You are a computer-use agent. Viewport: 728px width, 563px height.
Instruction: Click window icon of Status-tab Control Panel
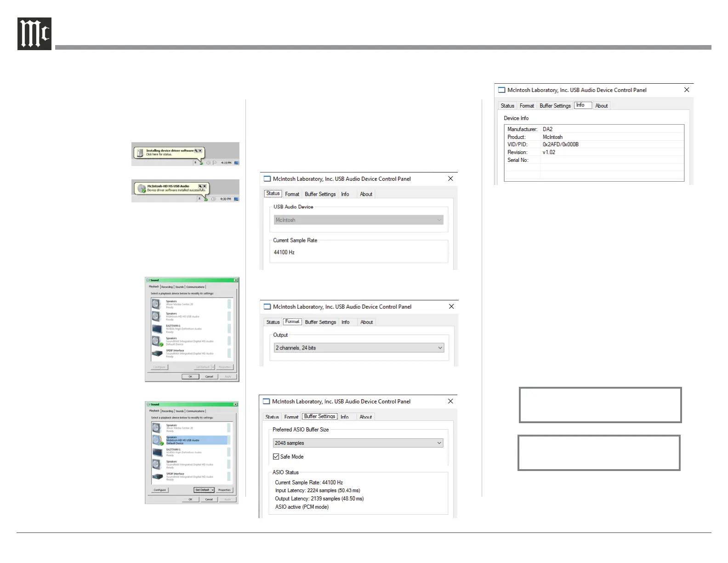267,179
